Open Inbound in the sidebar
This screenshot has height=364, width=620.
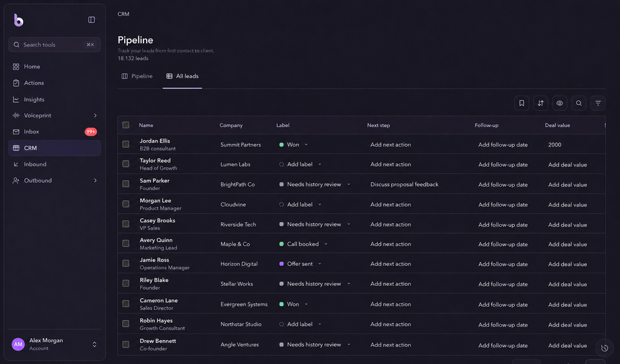(54, 164)
